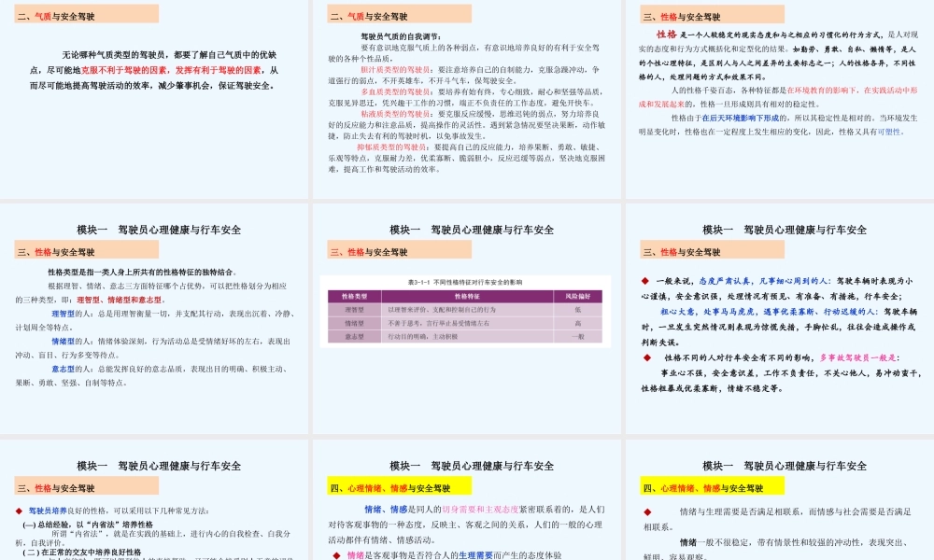The image size is (934, 560).
Task: Click the 情绪型 table row label
Action: point(354,324)
